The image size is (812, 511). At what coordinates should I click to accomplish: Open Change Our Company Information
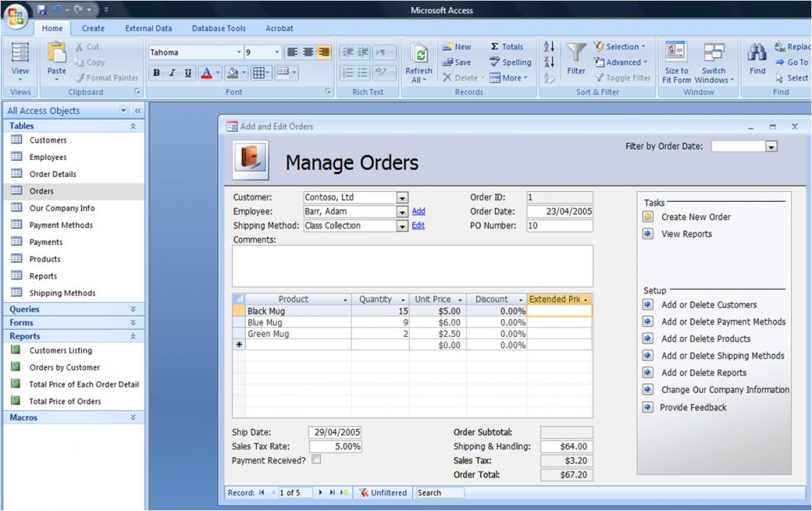point(725,390)
